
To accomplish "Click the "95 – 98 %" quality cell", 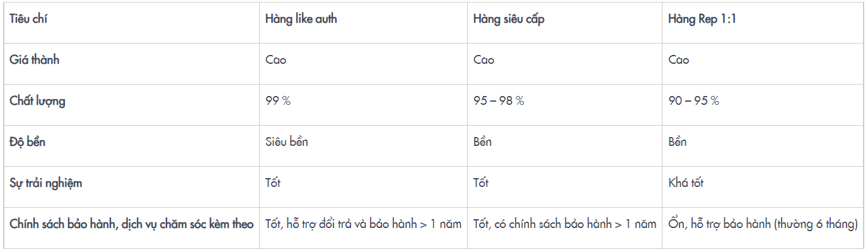I will [499, 101].
